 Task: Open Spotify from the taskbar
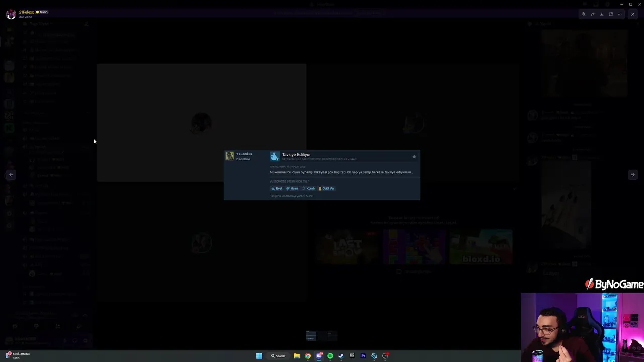coord(330,356)
